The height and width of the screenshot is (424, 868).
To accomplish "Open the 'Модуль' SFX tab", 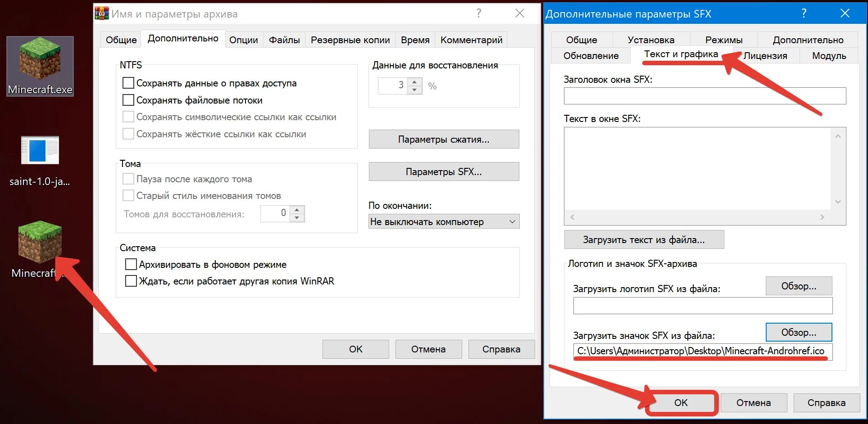I will pos(829,55).
